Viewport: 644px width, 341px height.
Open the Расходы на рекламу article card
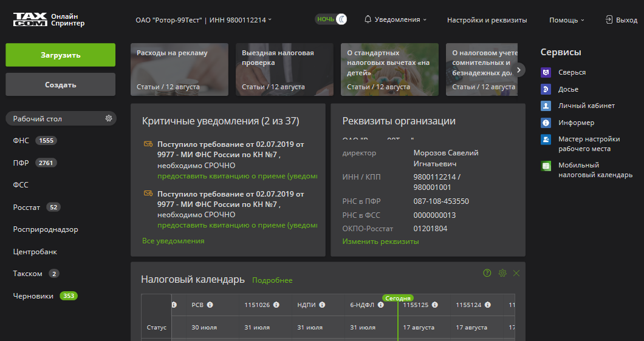[179, 69]
